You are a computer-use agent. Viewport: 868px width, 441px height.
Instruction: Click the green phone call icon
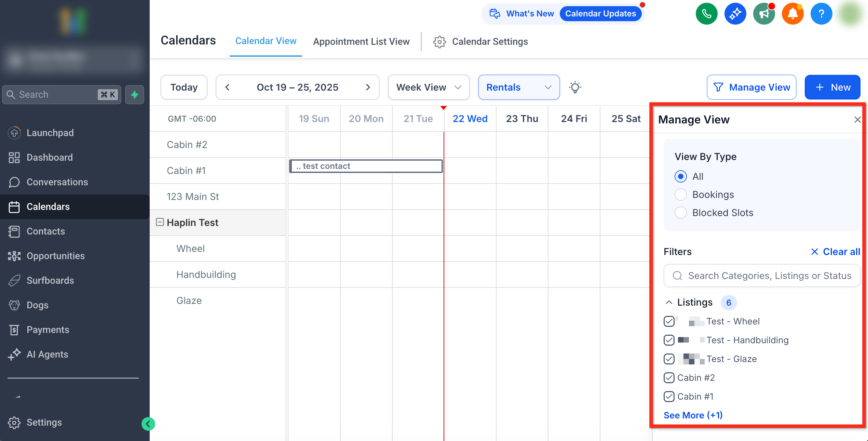click(x=706, y=14)
